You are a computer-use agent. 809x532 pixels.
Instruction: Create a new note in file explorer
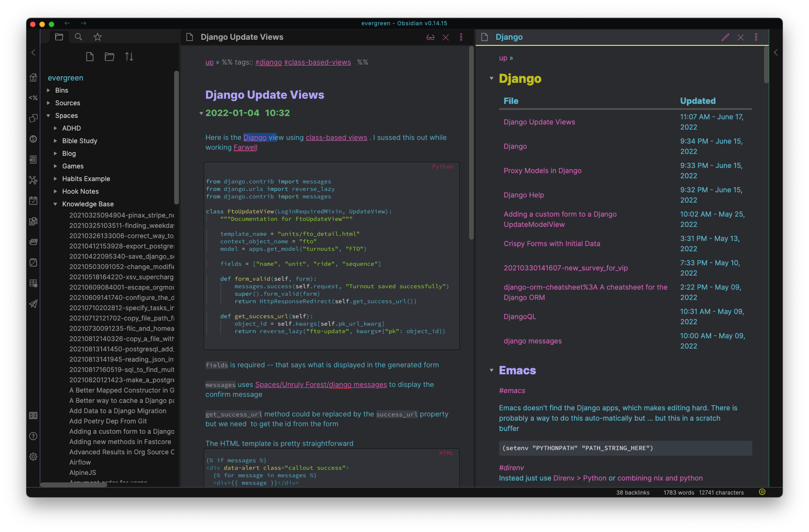tap(90, 57)
